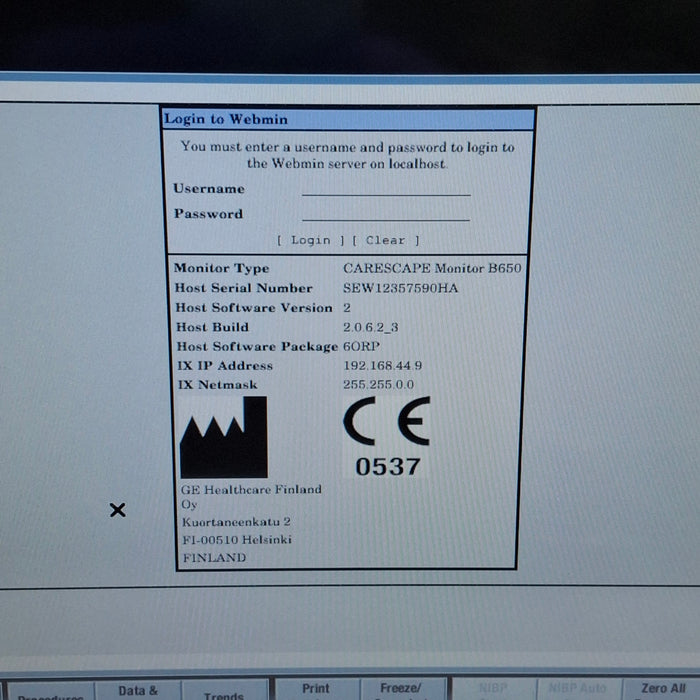Click the [ Clear ] button
This screenshot has width=700, height=700.
(x=386, y=240)
